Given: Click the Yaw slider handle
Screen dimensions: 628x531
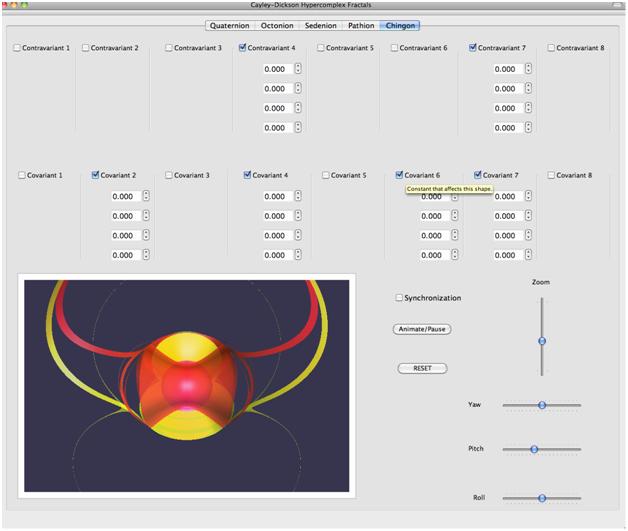Looking at the screenshot, I should click(541, 405).
